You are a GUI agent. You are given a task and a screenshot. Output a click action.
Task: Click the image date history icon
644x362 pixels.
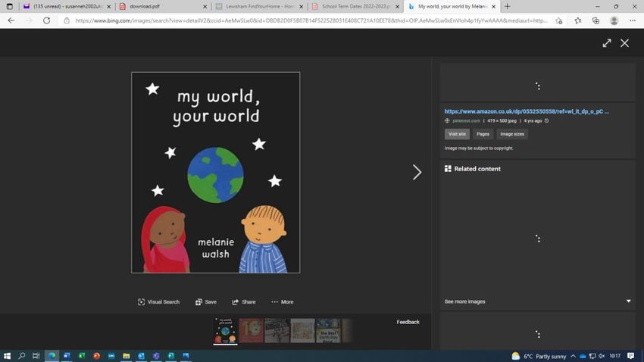tap(547, 120)
